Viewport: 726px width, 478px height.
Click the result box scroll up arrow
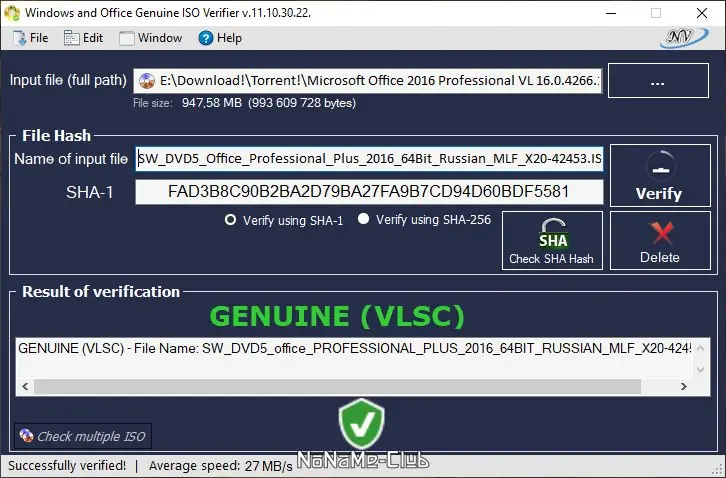701,348
